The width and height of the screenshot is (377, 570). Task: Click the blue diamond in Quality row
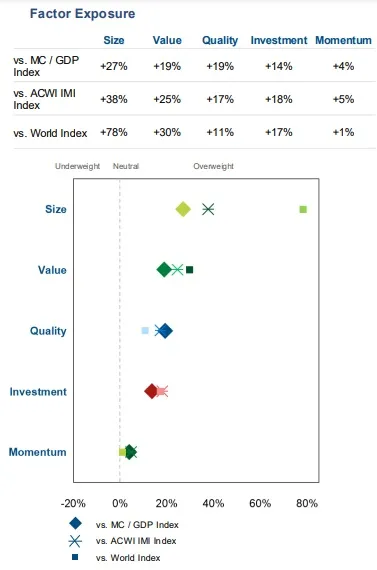tap(165, 331)
